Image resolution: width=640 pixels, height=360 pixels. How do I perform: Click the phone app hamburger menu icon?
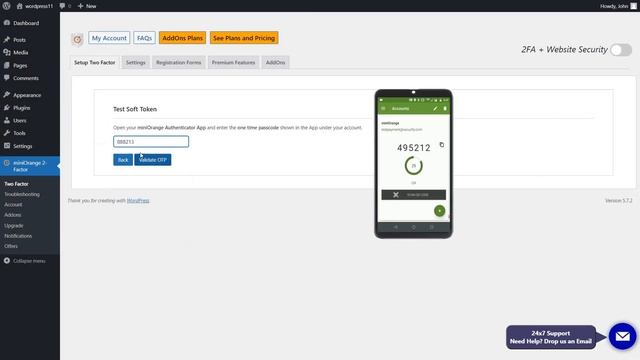[x=383, y=109]
